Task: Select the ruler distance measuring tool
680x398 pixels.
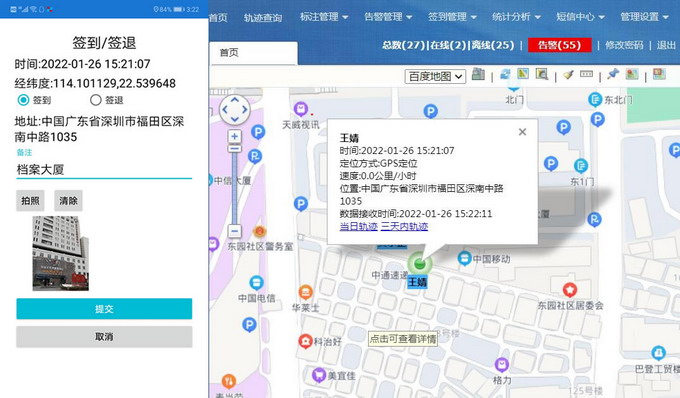Action: coord(586,74)
